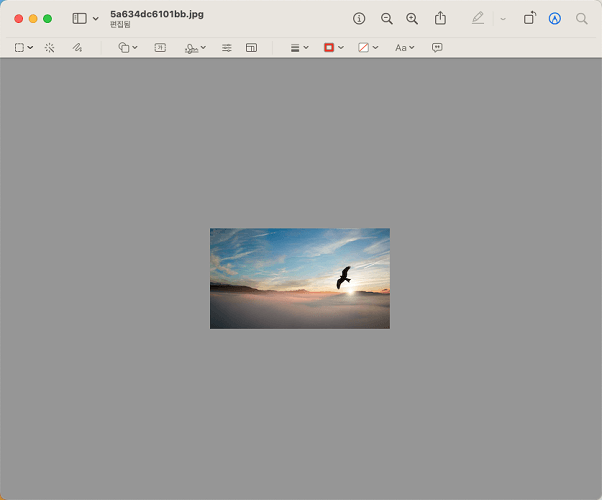This screenshot has height=500, width=602.
Task: Open the Selection Tools dropdown
Action: [24, 47]
